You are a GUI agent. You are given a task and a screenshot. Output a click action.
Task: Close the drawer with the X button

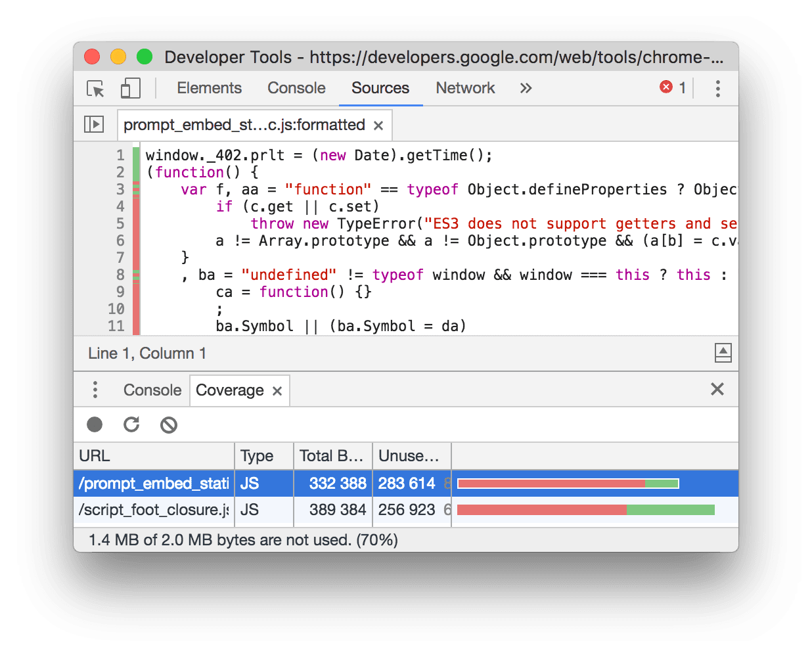[x=717, y=389]
